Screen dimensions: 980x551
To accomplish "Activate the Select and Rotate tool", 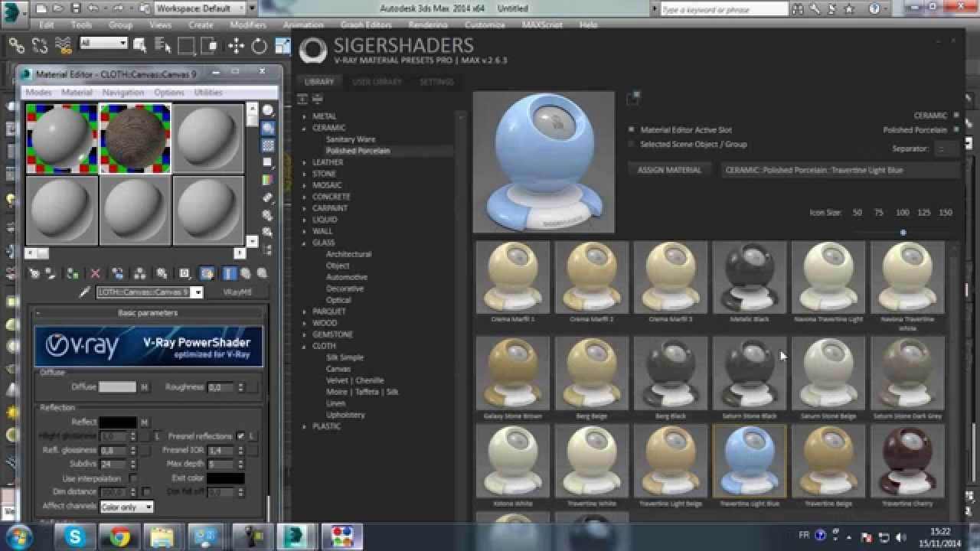I will click(x=259, y=46).
